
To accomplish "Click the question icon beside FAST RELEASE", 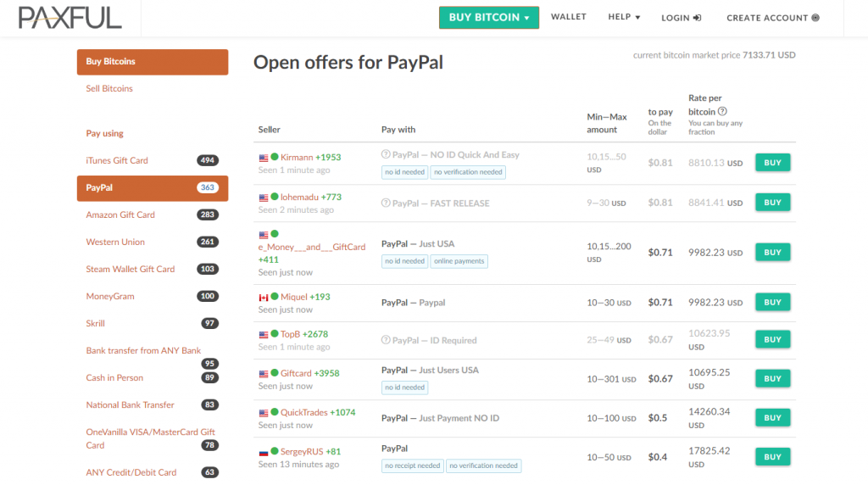I will tap(386, 203).
